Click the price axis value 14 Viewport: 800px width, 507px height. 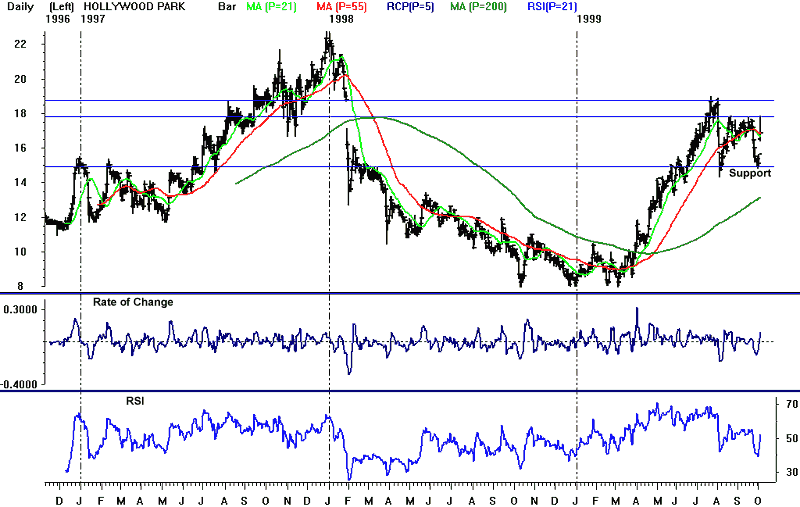click(x=20, y=182)
